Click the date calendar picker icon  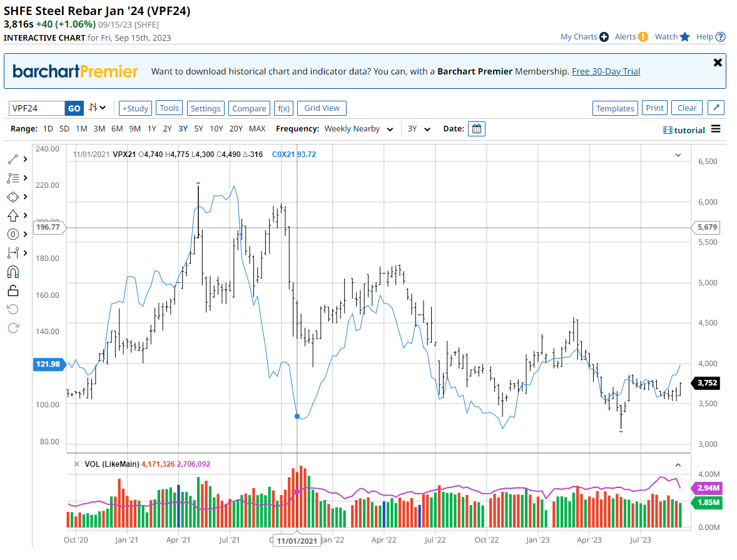click(477, 129)
